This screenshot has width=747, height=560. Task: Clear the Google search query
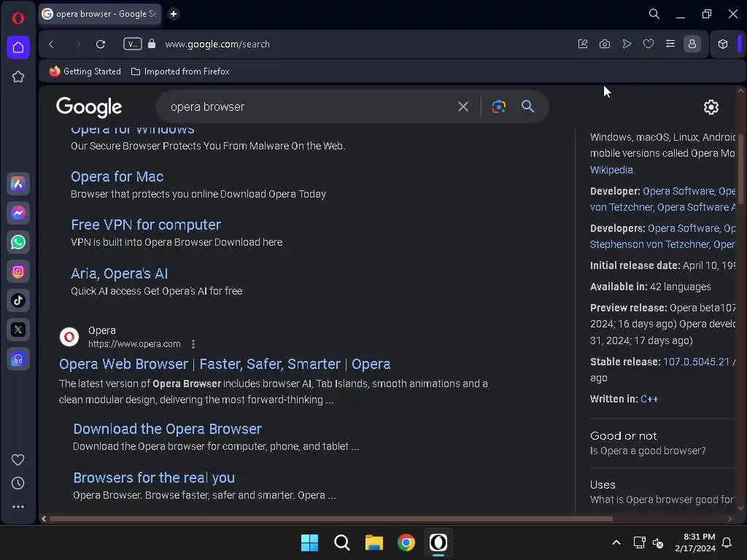(x=463, y=106)
